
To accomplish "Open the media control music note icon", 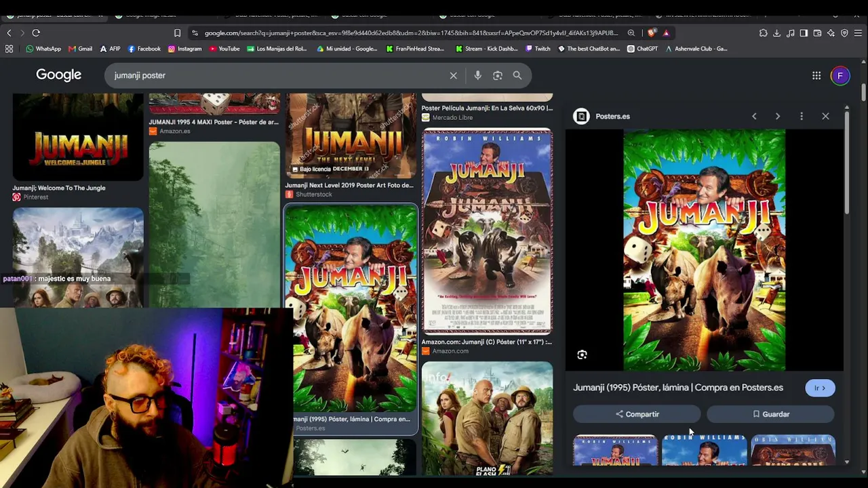I will [x=790, y=33].
